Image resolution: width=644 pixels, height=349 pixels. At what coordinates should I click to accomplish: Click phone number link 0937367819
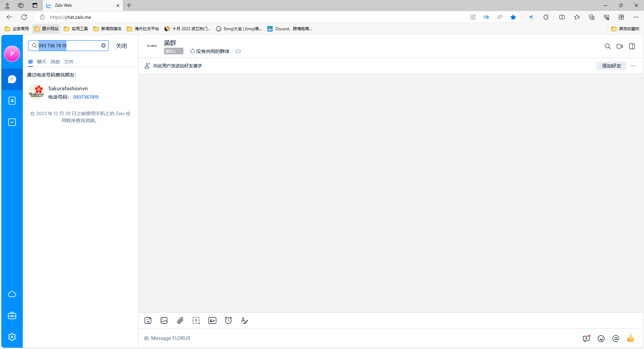86,97
